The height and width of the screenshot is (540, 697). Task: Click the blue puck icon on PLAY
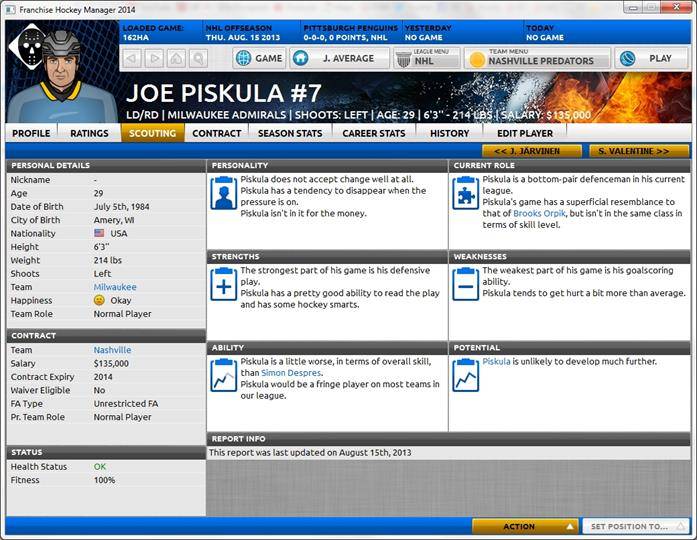coord(628,58)
